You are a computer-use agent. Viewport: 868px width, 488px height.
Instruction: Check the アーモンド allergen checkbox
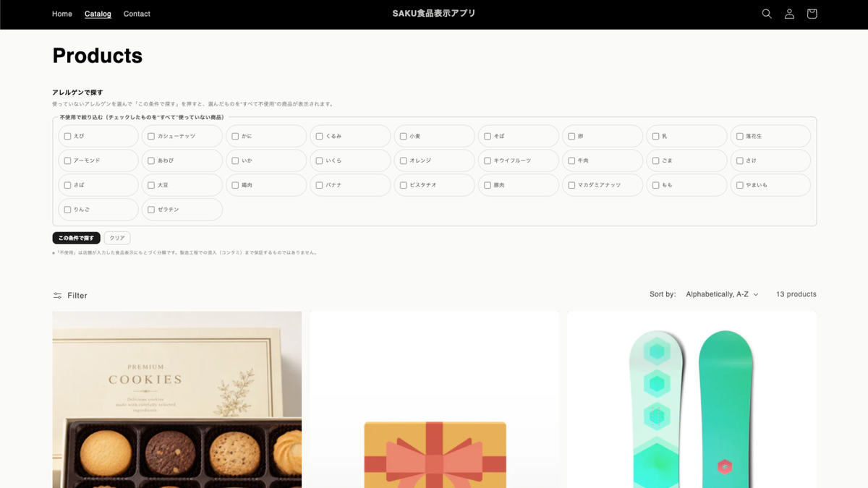67,160
